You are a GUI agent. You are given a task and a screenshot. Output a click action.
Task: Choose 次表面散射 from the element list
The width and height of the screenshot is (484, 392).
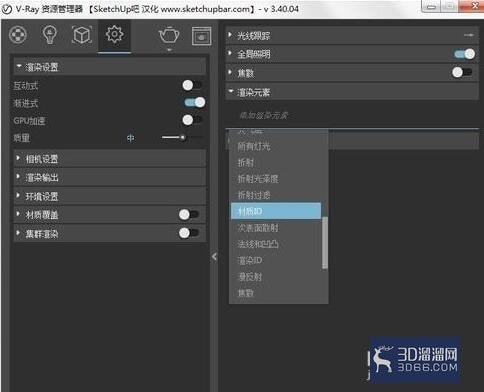(x=276, y=228)
